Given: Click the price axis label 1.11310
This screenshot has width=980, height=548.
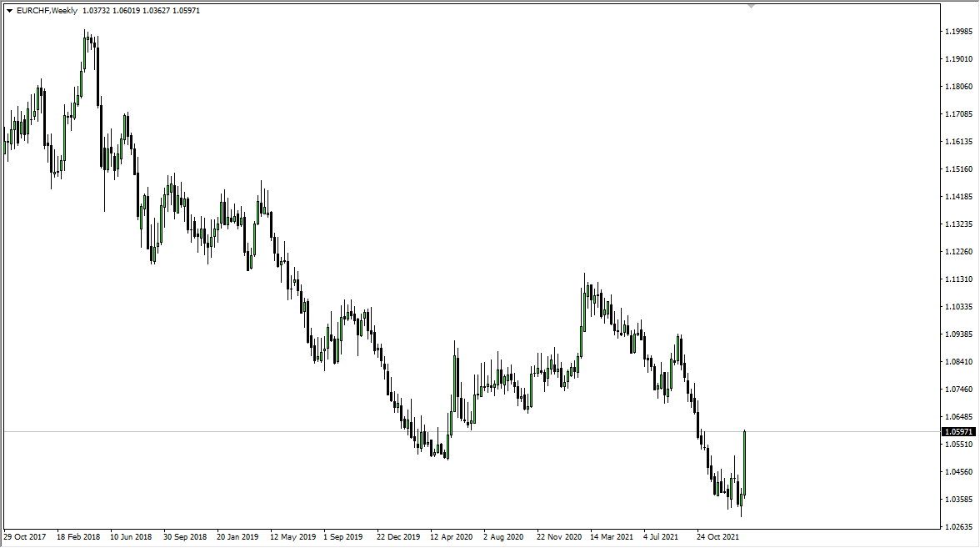Looking at the screenshot, I should click(x=957, y=280).
